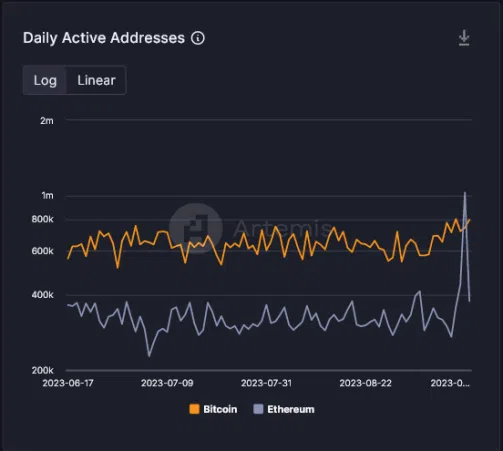The height and width of the screenshot is (451, 503).
Task: Switch the scale to Linear
Action: [96, 80]
